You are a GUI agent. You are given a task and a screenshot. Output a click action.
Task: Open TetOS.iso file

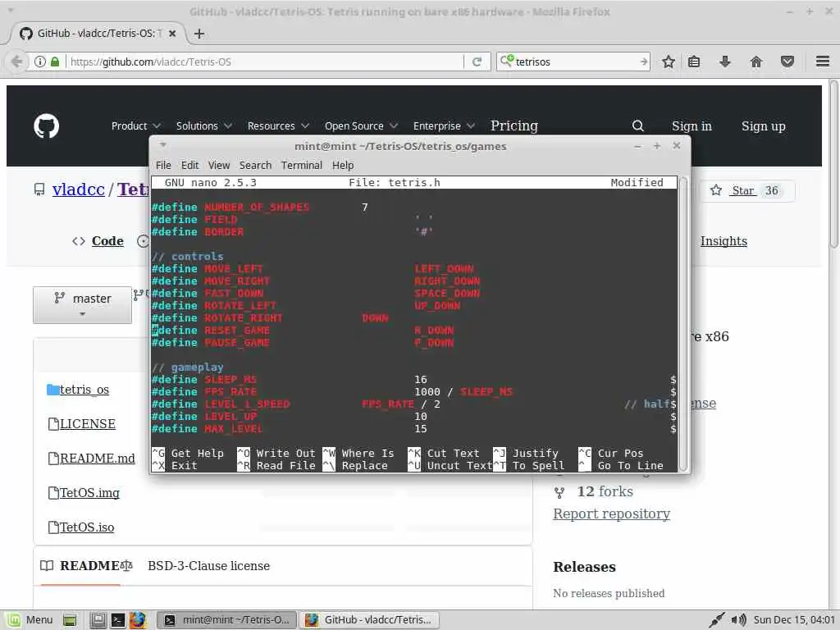pos(87,527)
